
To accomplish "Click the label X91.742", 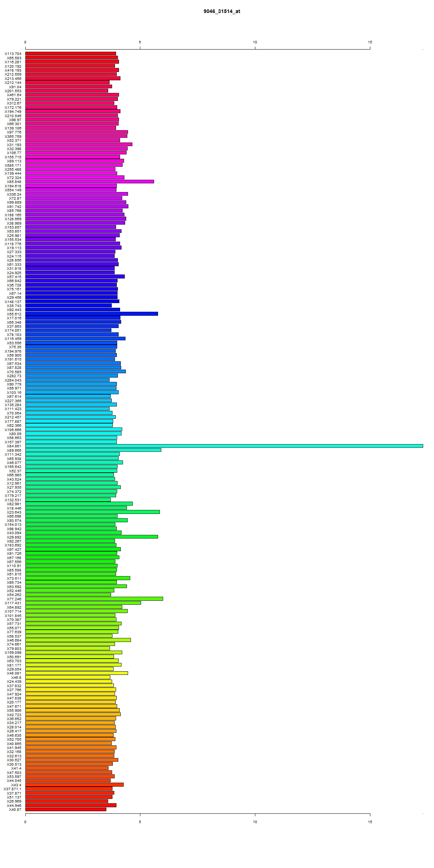I will pyautogui.click(x=14, y=207).
